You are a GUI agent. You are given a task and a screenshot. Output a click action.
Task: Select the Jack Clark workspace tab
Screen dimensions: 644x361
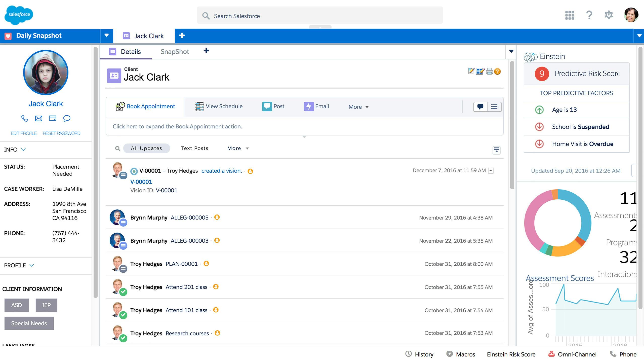pyautogui.click(x=144, y=36)
